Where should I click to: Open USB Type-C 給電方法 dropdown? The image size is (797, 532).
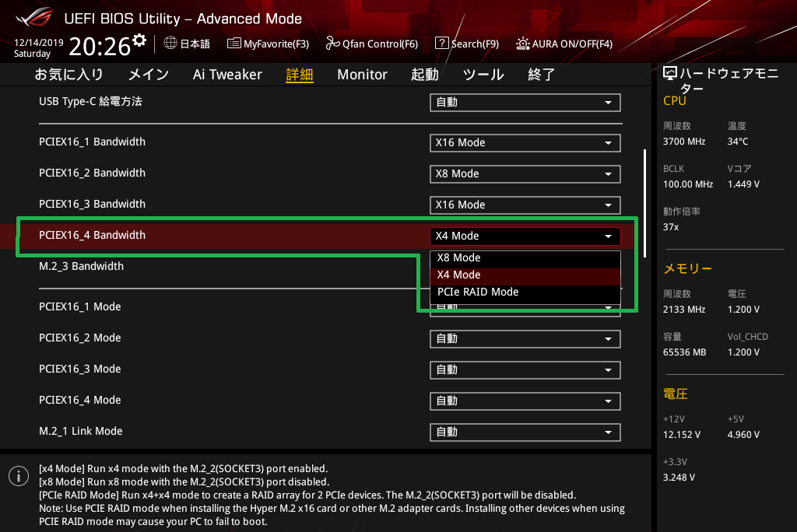(525, 102)
